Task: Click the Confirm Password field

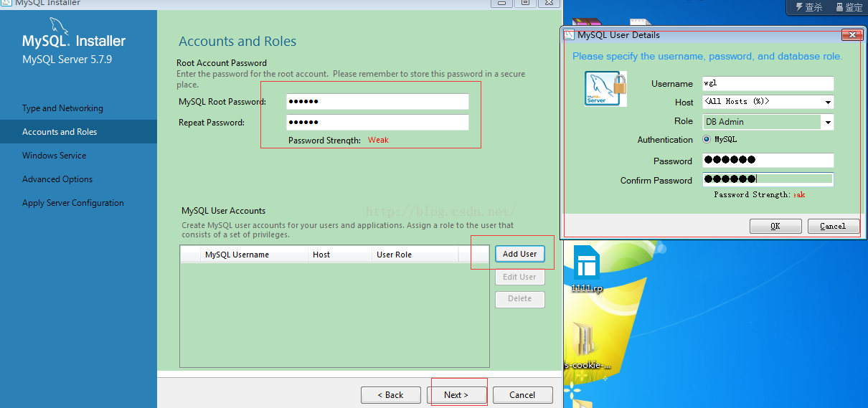Action: [x=768, y=180]
